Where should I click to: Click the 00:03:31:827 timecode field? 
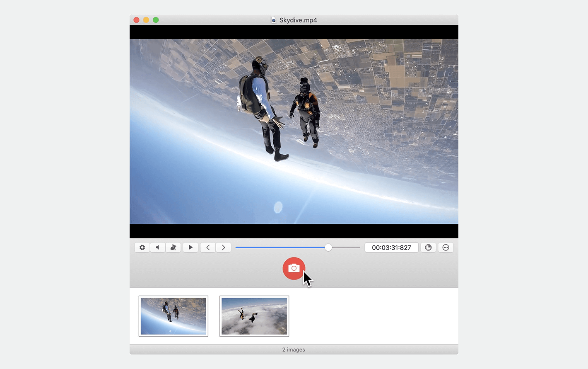tap(391, 248)
